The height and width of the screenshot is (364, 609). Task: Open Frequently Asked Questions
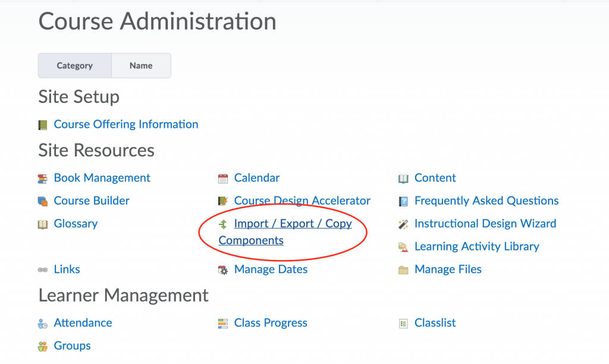point(486,201)
